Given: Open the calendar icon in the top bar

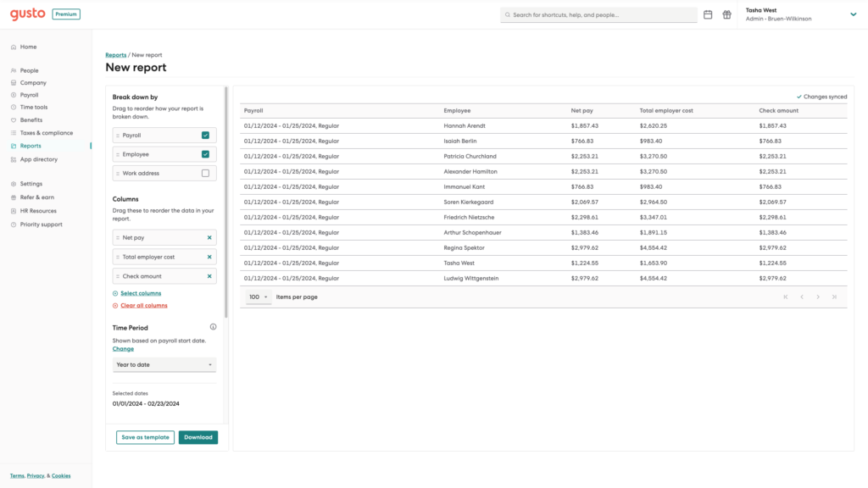Looking at the screenshot, I should coord(707,14).
